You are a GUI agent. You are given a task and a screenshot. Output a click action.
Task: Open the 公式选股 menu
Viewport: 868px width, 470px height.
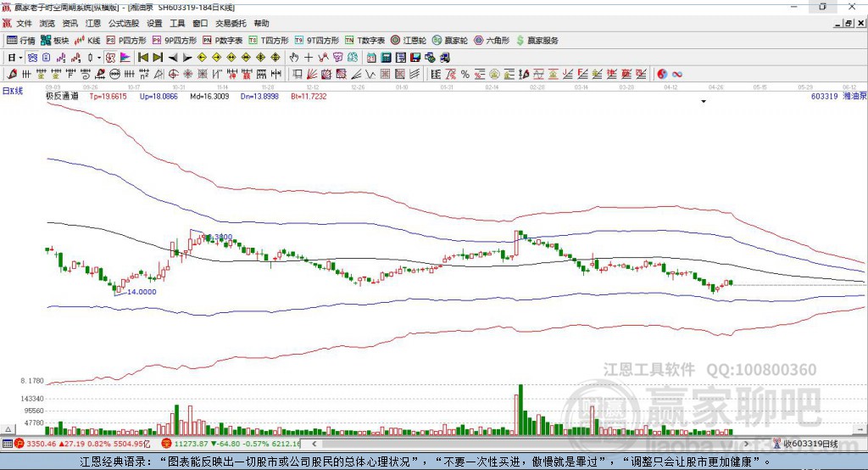(x=124, y=23)
